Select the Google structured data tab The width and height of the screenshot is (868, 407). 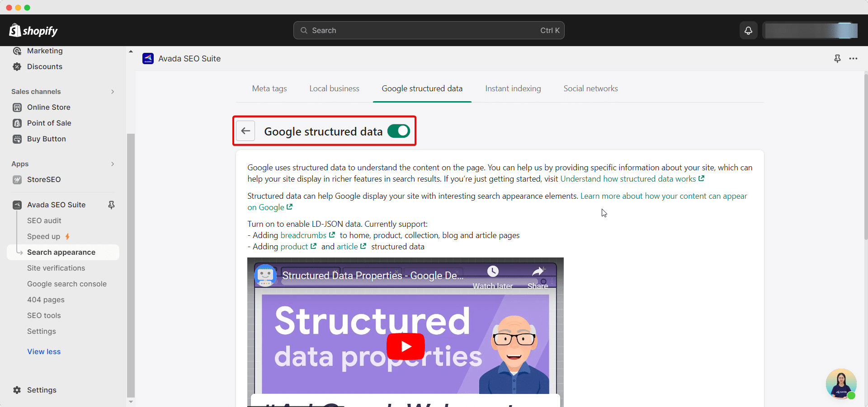coord(422,89)
